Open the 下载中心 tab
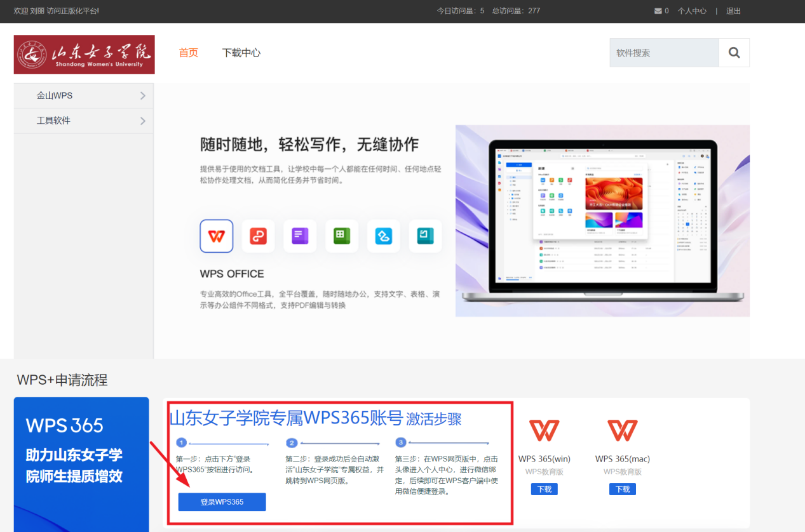 (x=241, y=53)
